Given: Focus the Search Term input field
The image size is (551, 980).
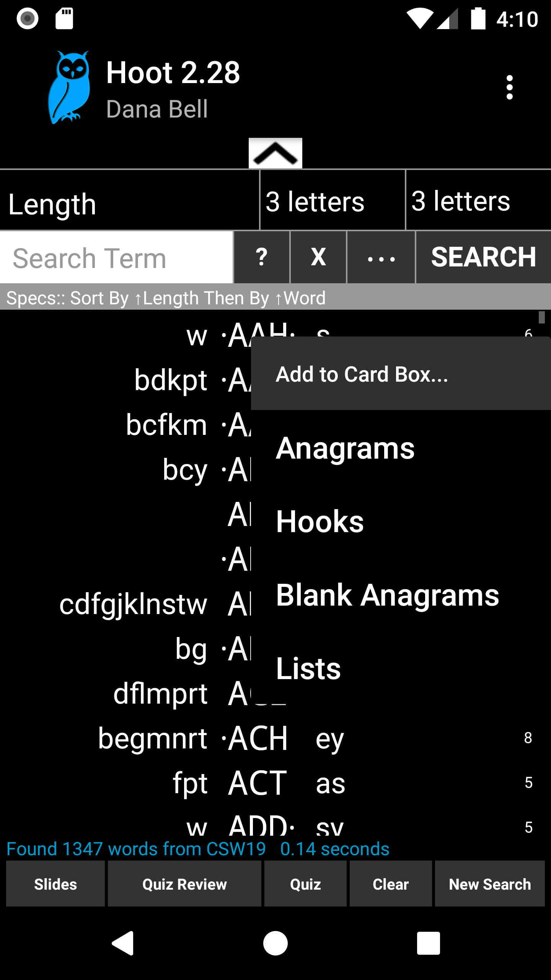Looking at the screenshot, I should [x=116, y=257].
